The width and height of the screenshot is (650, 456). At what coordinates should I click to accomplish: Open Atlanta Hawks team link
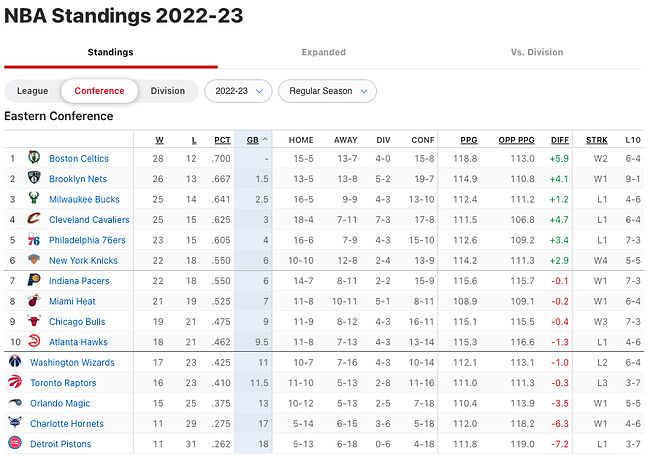(78, 342)
